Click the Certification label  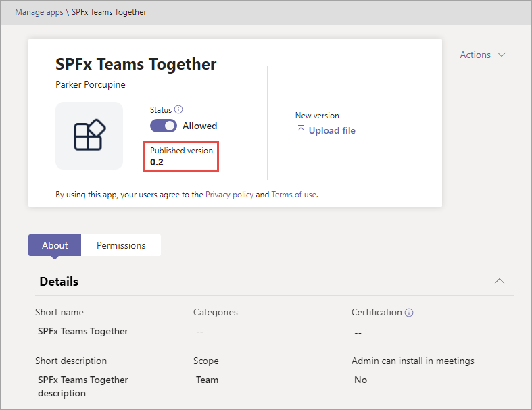(x=377, y=312)
